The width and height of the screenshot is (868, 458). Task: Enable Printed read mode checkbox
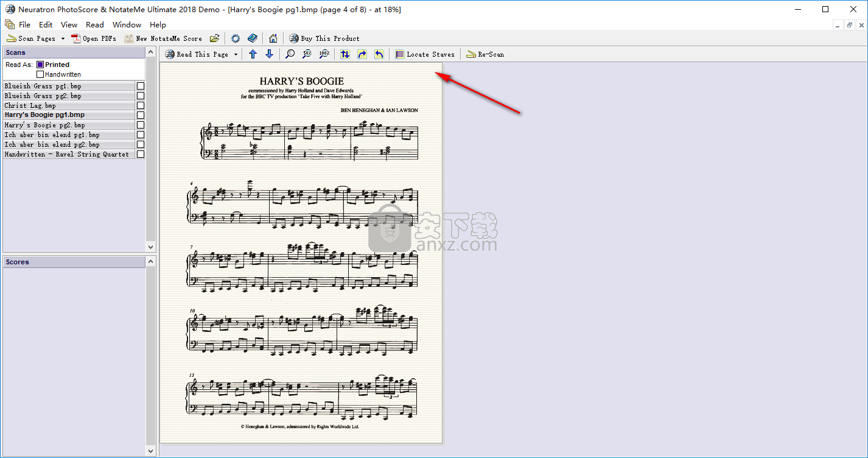40,65
